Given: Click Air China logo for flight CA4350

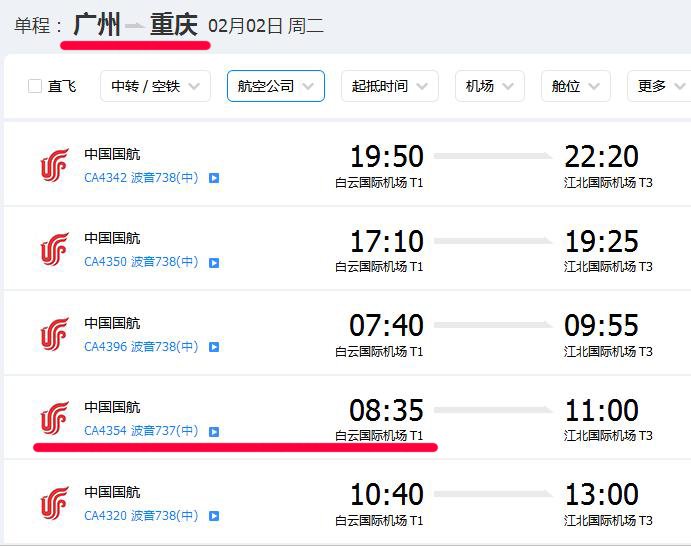Looking at the screenshot, I should tap(55, 249).
